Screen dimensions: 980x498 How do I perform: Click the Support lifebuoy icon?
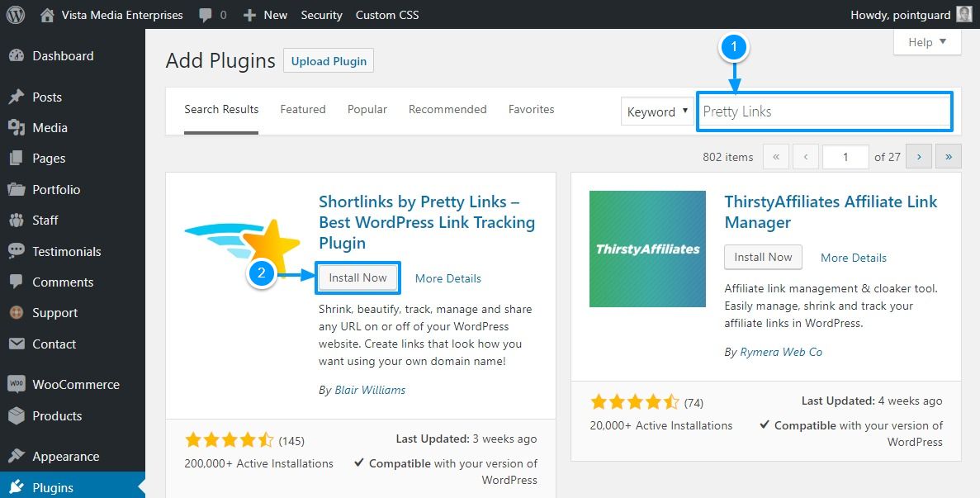(17, 312)
